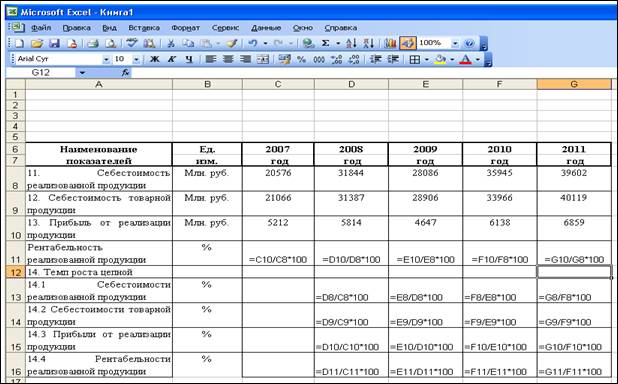
Task: Open the Borders style dropdown arrow
Action: [427, 60]
